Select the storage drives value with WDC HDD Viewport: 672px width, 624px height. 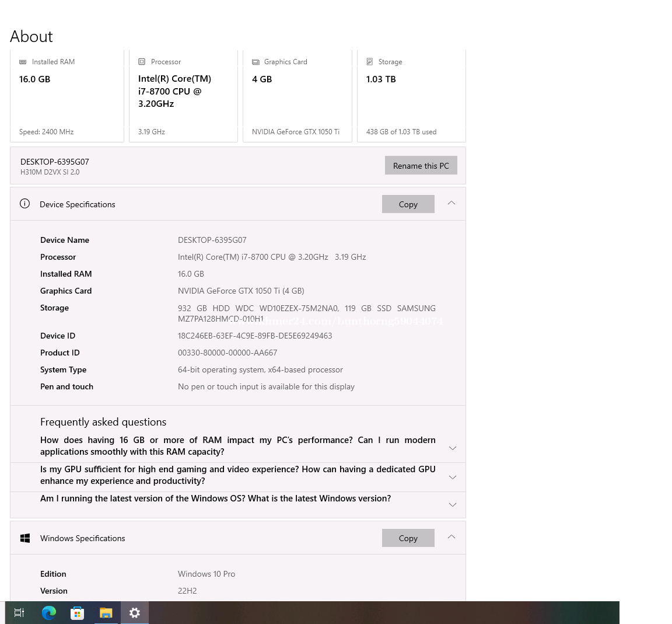click(306, 313)
